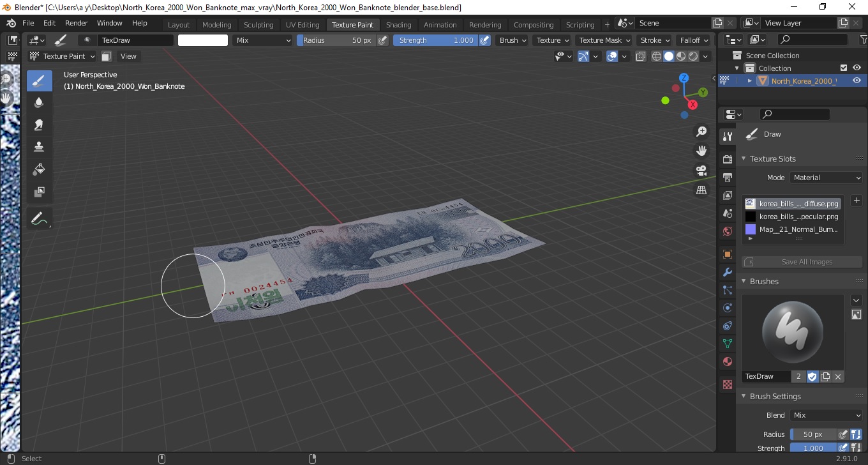Image resolution: width=868 pixels, height=465 pixels.
Task: Switch to the Shading workspace tab
Action: pyautogui.click(x=398, y=25)
